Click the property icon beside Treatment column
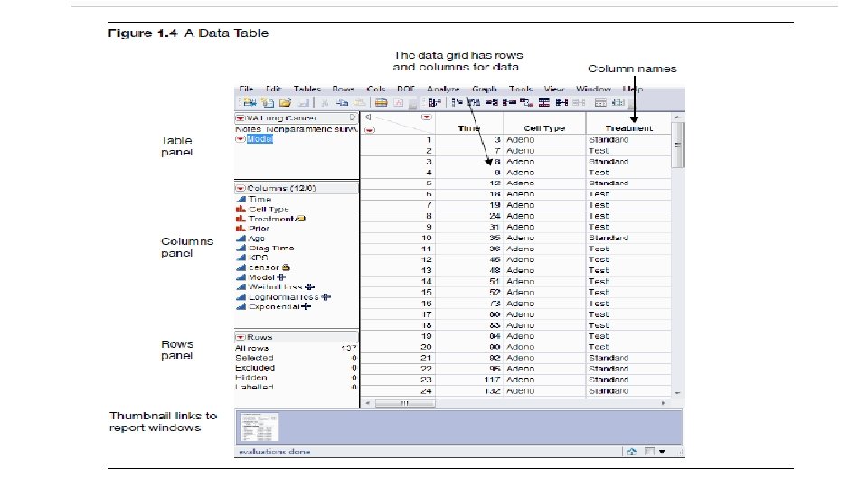Image resolution: width=868 pixels, height=488 pixels. click(x=300, y=219)
